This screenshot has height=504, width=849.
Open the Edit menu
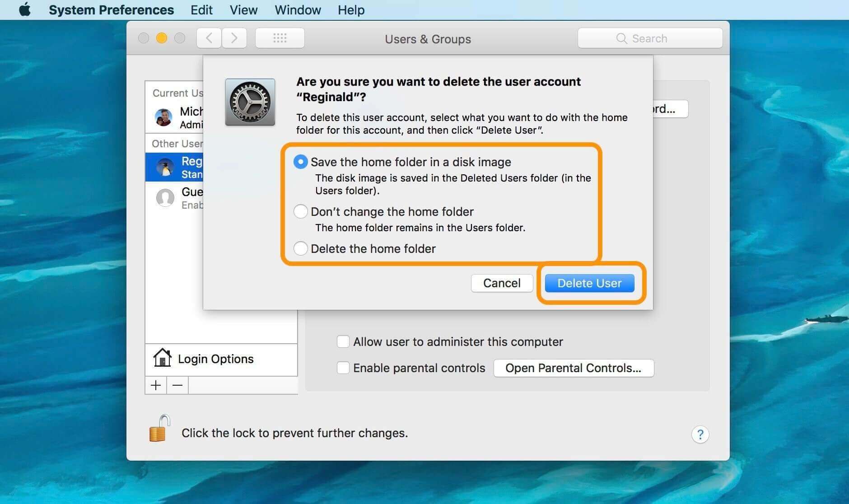point(201,10)
